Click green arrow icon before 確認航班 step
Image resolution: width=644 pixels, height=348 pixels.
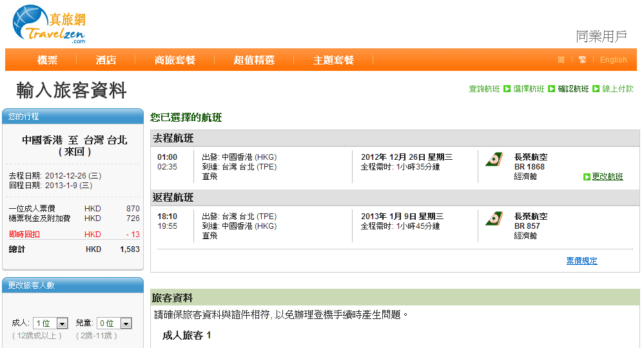[x=551, y=89]
